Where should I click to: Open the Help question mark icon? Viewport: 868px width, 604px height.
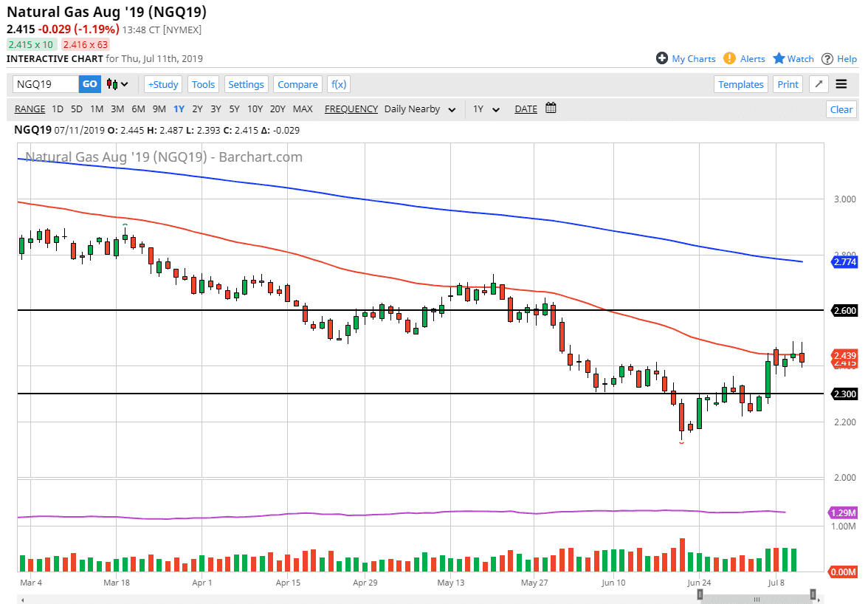click(827, 58)
